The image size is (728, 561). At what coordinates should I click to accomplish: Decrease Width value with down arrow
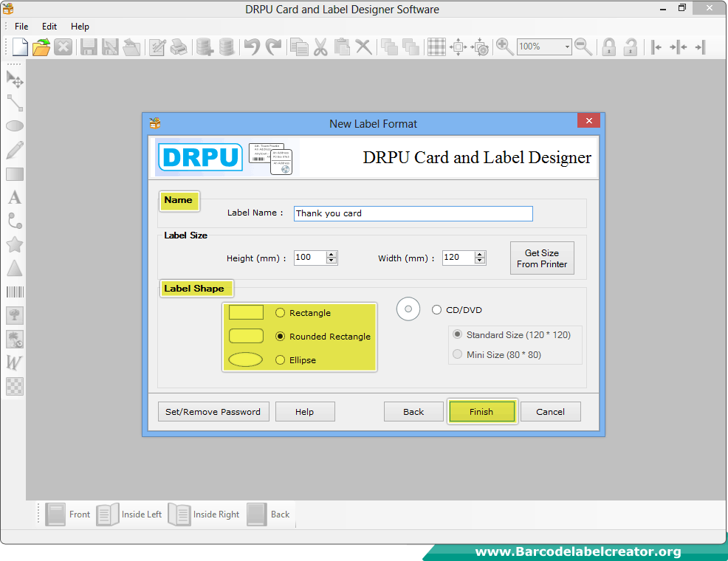(x=480, y=261)
